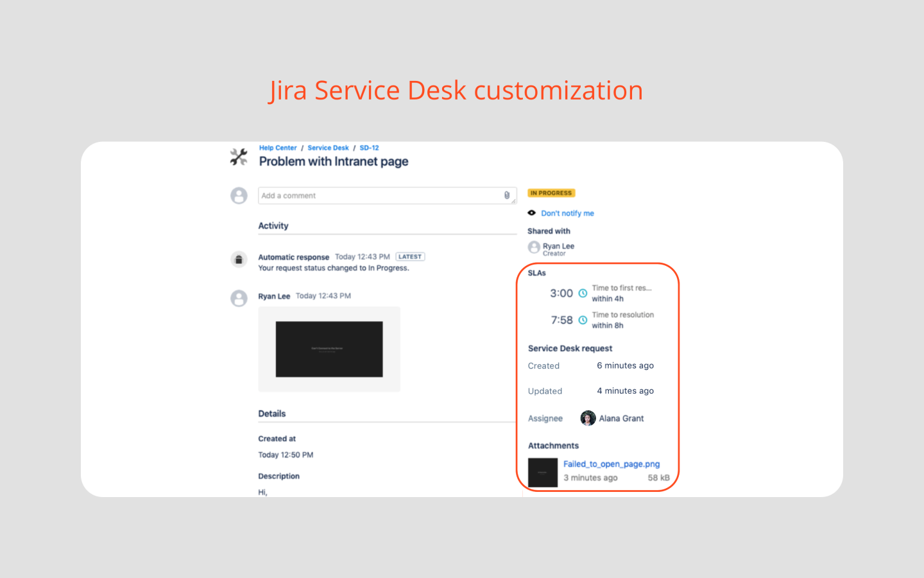This screenshot has width=924, height=578.
Task: Click the 'Time to resolution' SLA text
Action: pyautogui.click(x=623, y=315)
